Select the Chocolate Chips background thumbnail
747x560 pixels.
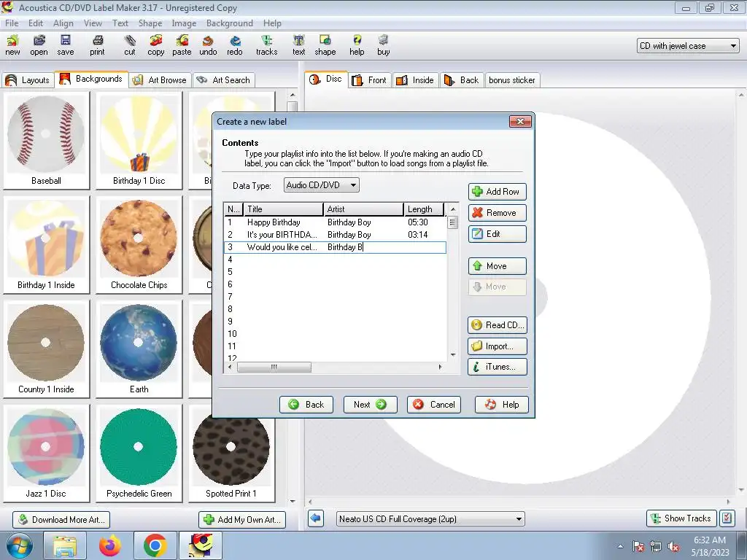pos(139,245)
